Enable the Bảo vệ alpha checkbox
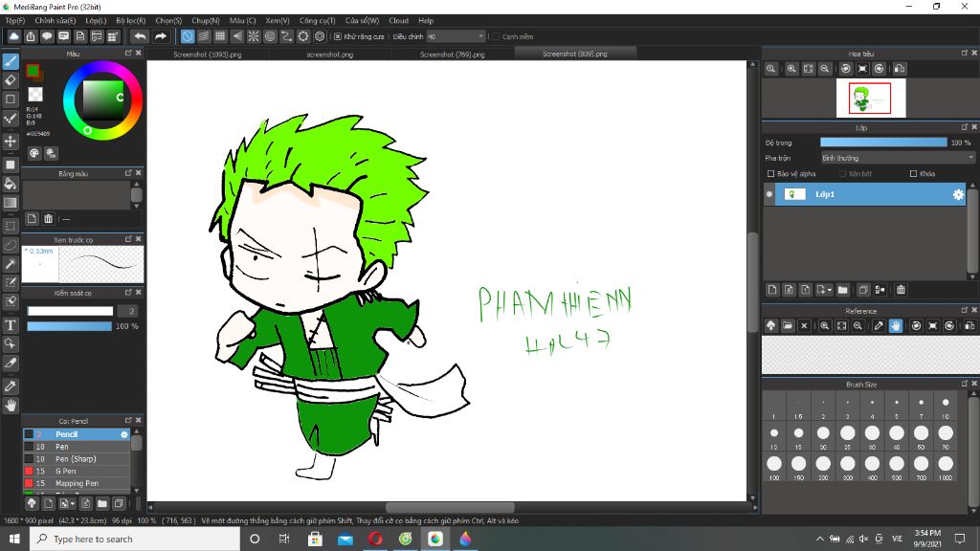 (x=770, y=174)
